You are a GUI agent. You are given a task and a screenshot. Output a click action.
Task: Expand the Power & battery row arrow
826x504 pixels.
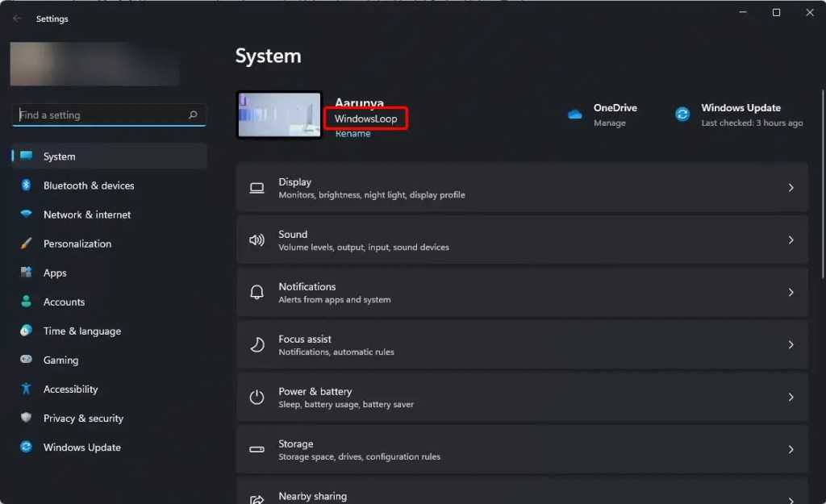coord(791,398)
